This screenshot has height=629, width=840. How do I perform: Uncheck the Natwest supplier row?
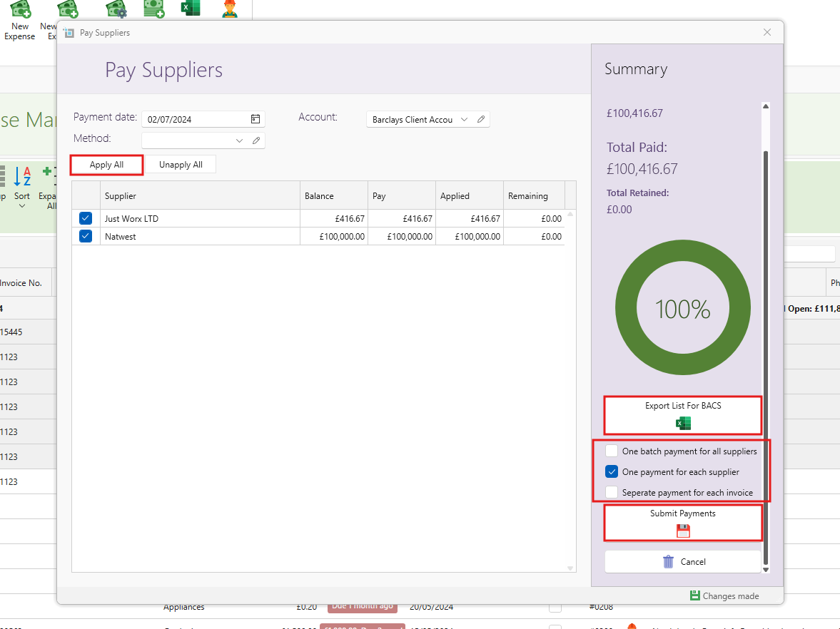86,236
